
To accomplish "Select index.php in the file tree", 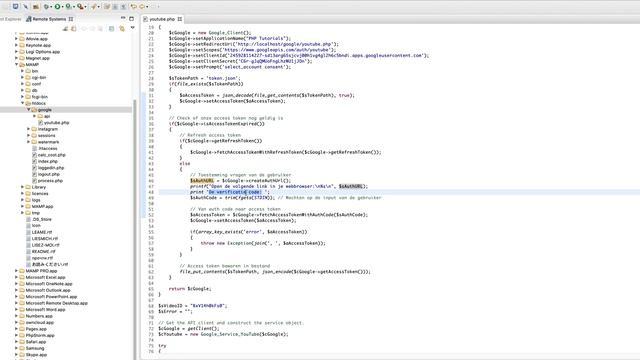I will [x=48, y=161].
